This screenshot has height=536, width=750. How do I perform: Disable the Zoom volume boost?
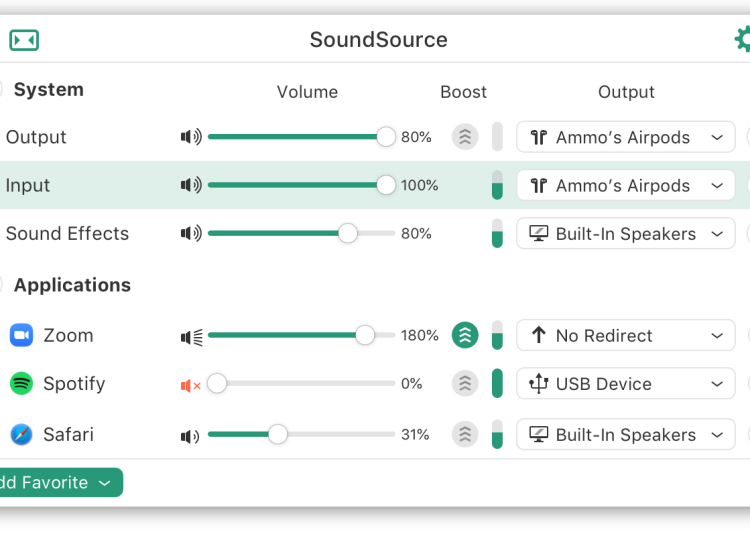pyautogui.click(x=465, y=336)
